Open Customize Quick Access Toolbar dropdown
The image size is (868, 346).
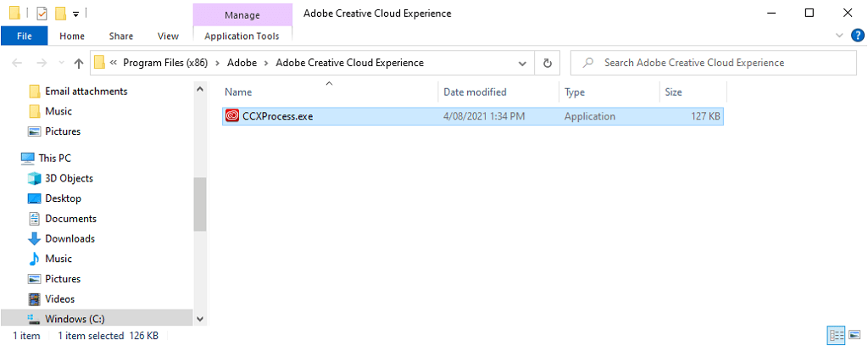tap(75, 14)
